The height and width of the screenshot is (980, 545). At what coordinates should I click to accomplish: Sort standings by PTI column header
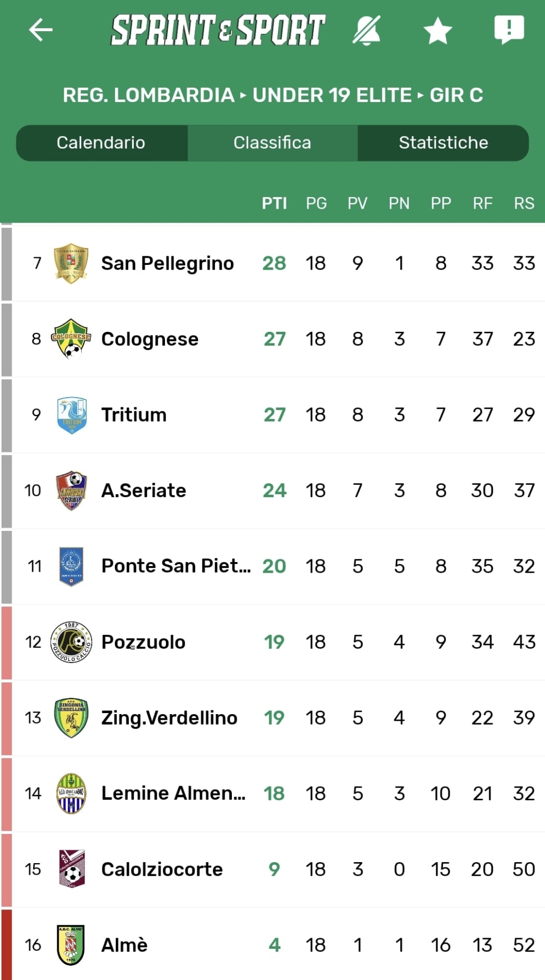click(274, 203)
